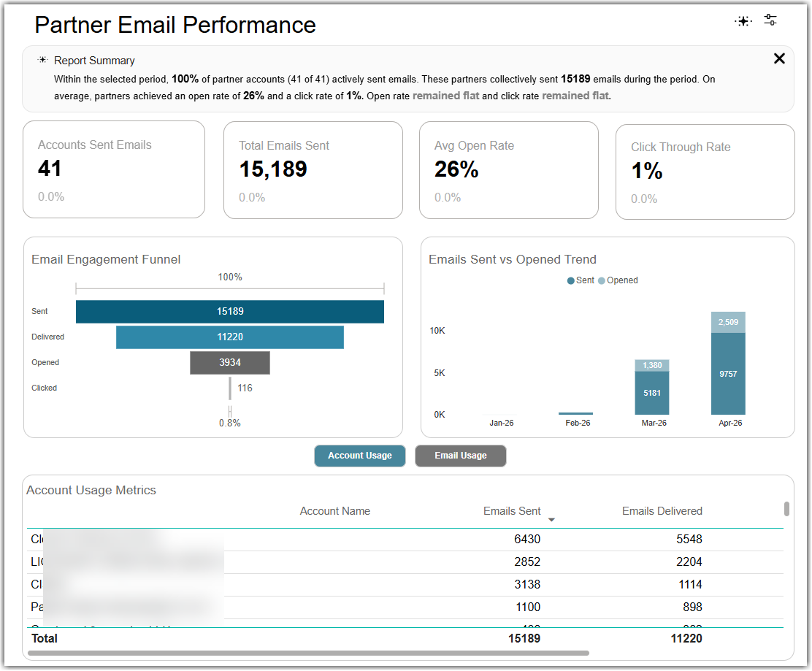Viewport: 812px width, 671px height.
Task: Sort by Emails Sent column header
Action: pyautogui.click(x=512, y=511)
